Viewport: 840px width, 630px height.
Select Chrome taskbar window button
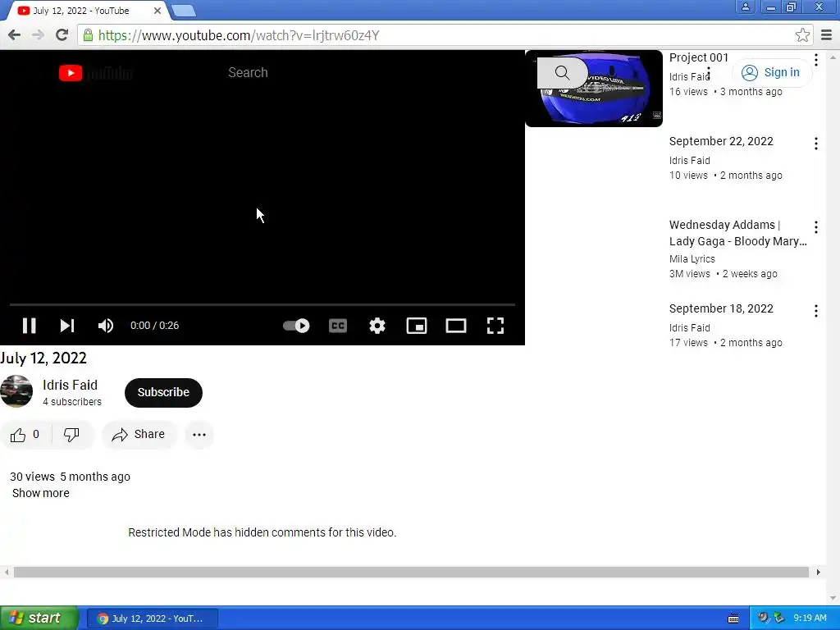152,619
